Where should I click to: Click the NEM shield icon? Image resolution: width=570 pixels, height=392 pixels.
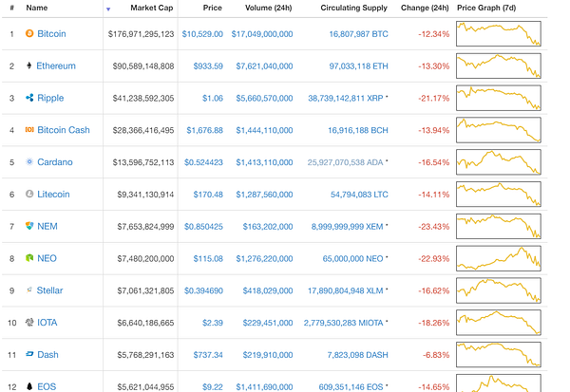coord(29,226)
